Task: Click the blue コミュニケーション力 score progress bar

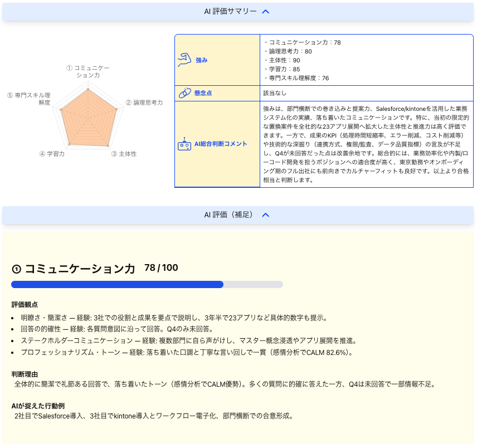Action: 117,285
